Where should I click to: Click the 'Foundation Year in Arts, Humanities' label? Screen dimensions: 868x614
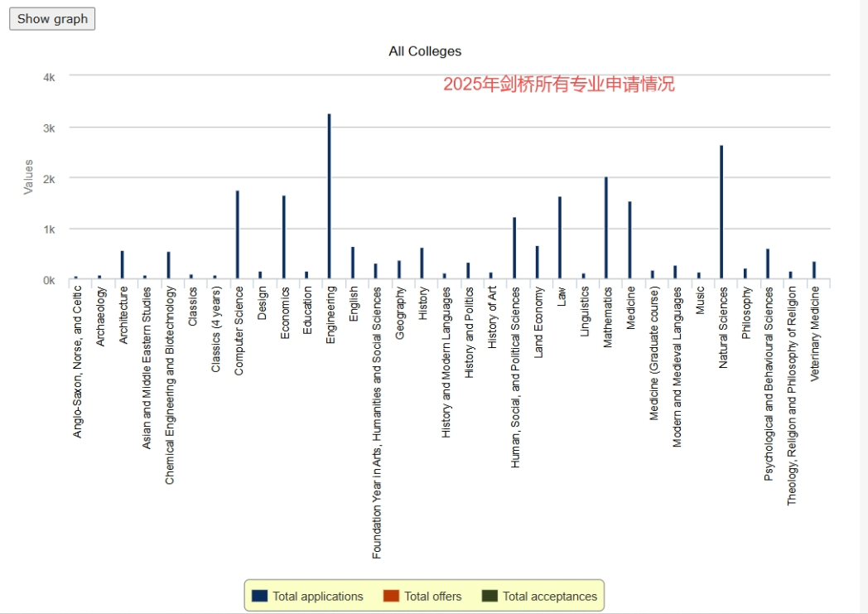pyautogui.click(x=376, y=423)
